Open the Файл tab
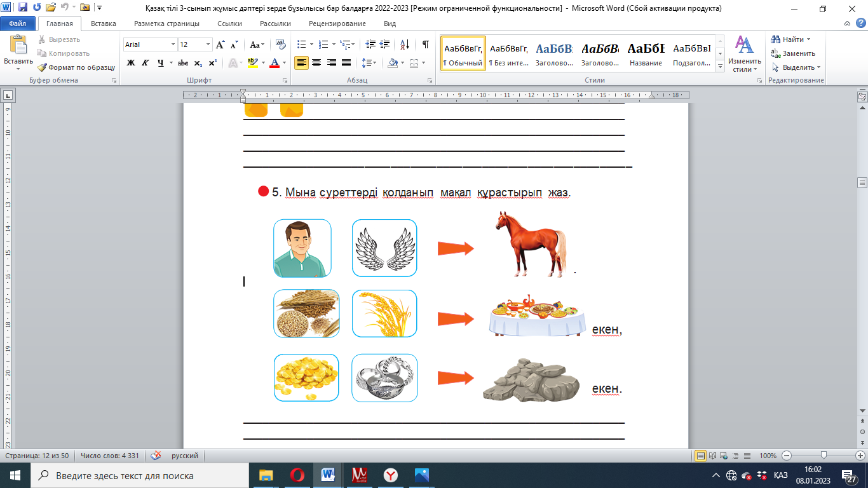868x488 pixels. [18, 24]
